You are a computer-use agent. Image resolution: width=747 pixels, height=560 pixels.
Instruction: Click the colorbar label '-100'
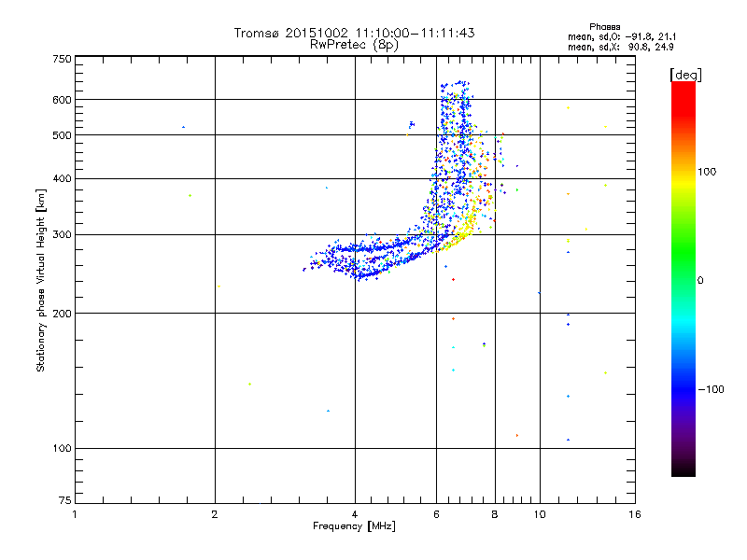[x=712, y=389]
